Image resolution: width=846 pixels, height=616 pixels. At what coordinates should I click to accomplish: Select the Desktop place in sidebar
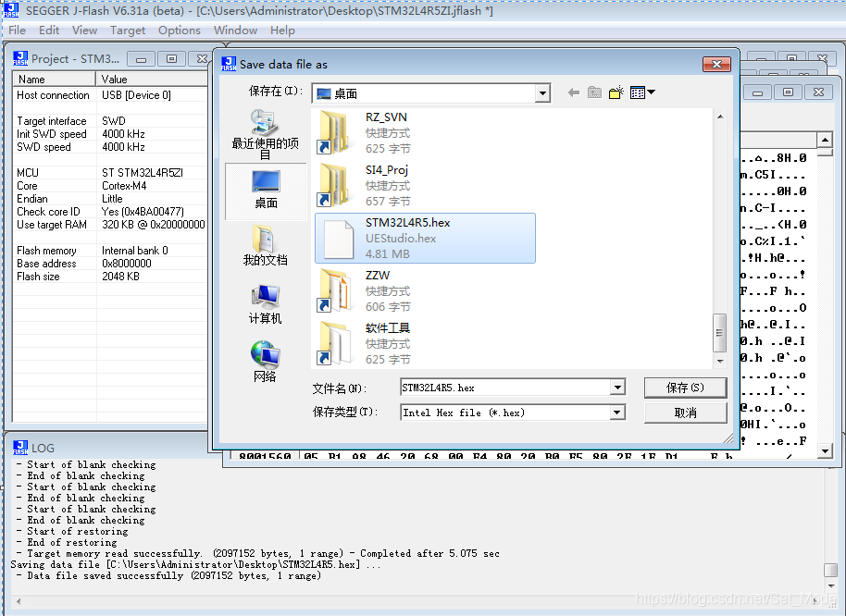click(266, 191)
